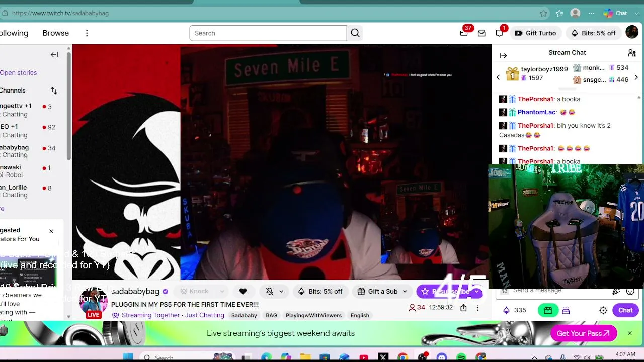The height and width of the screenshot is (362, 644).
Task: Open the PlayingwWithViewers tag
Action: 313,315
